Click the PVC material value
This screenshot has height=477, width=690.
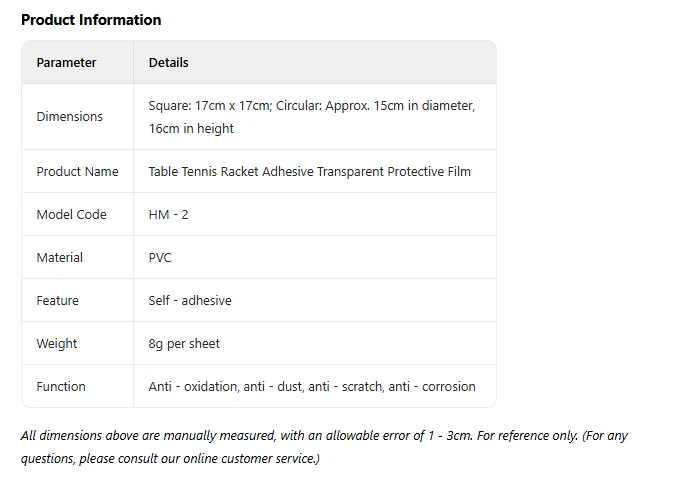(160, 257)
